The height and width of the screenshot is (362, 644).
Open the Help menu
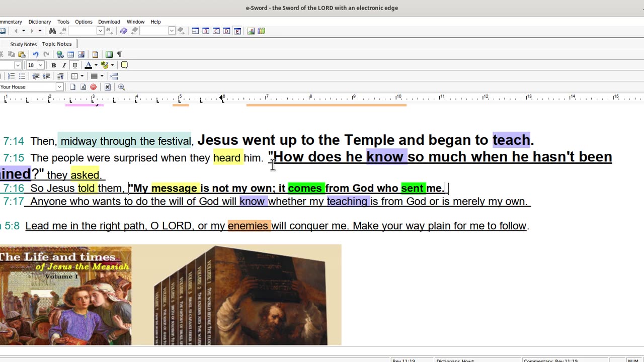point(156,22)
